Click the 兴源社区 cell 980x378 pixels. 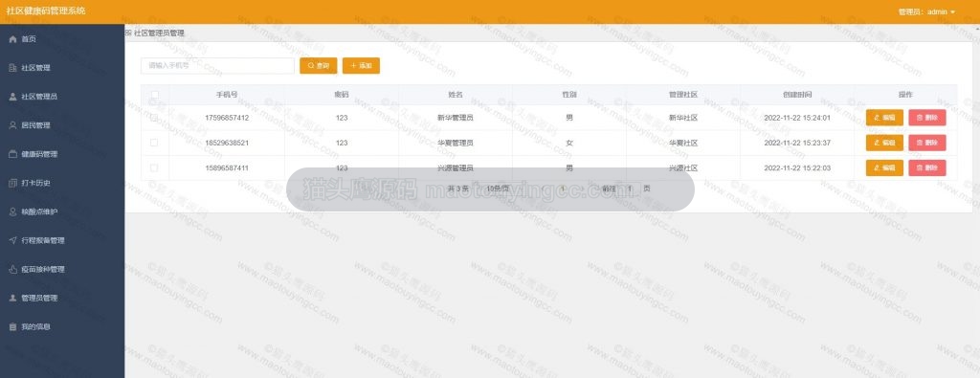click(x=683, y=168)
